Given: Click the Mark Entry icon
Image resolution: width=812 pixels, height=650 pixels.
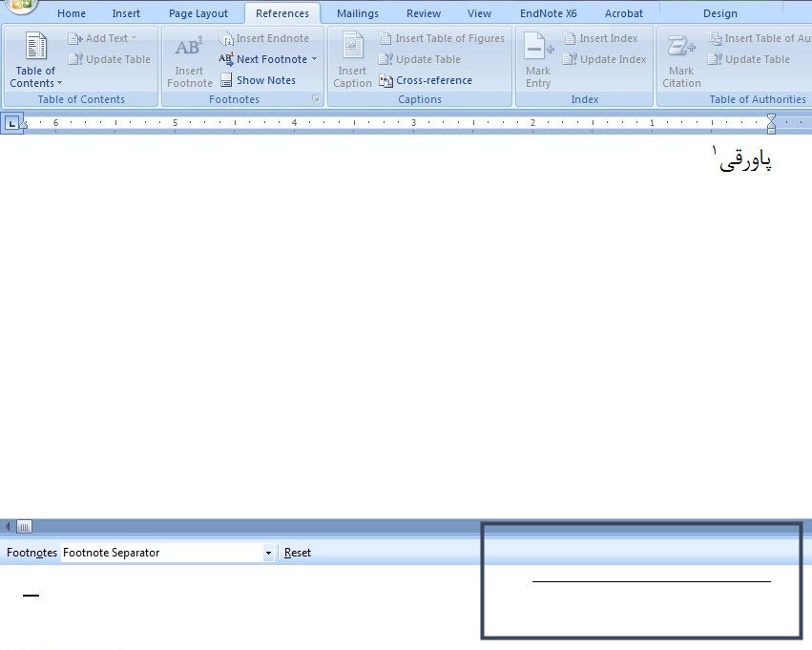Looking at the screenshot, I should 538,49.
